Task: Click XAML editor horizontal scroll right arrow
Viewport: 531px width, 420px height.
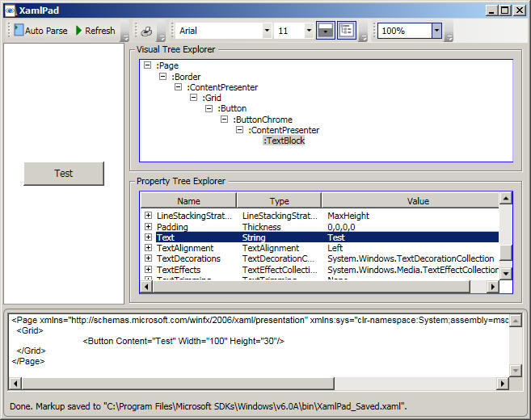Action: (502, 384)
